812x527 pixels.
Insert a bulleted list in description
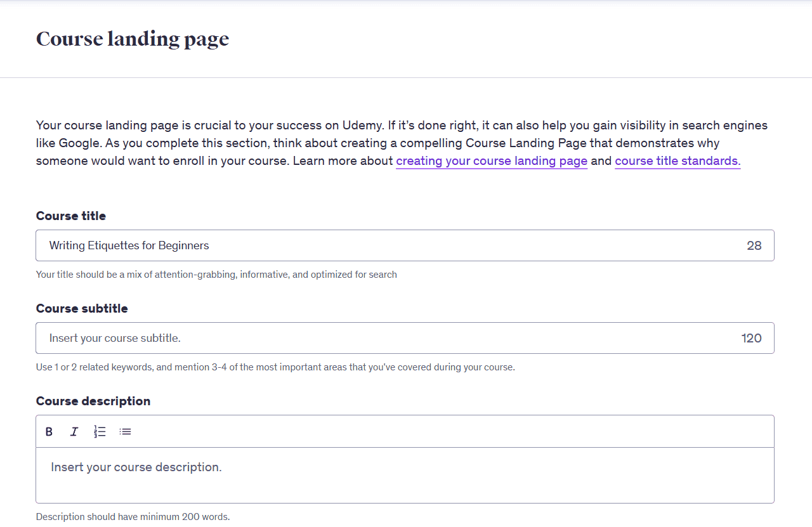click(126, 432)
